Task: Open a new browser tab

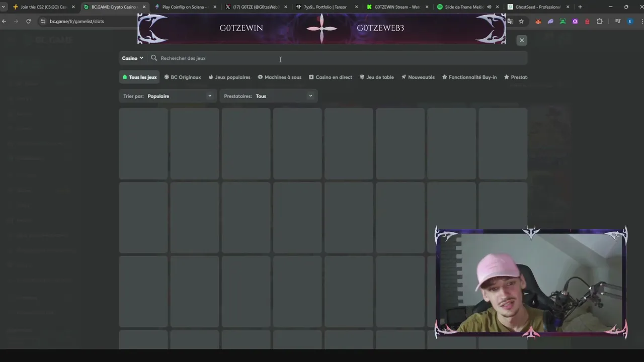Action: 580,7
